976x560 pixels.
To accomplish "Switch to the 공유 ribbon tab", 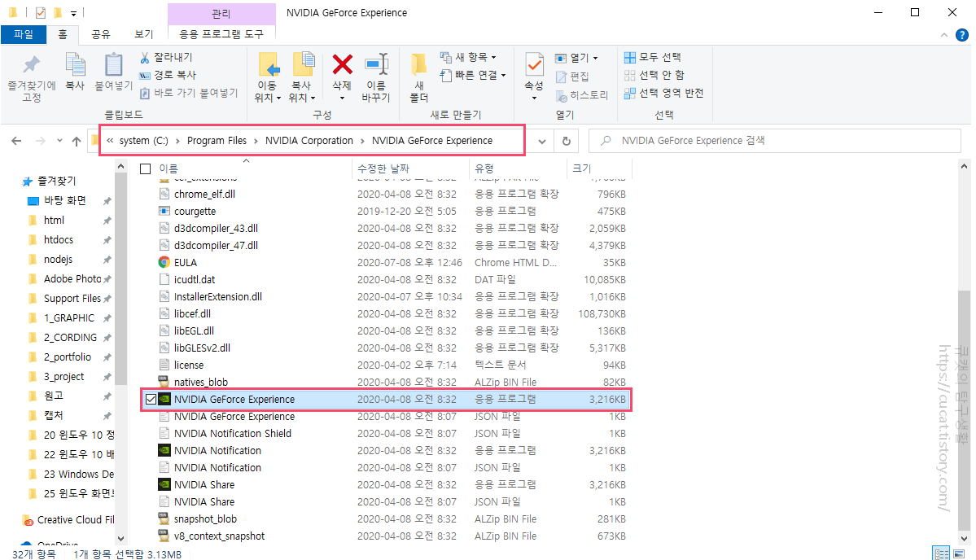I will pyautogui.click(x=100, y=34).
